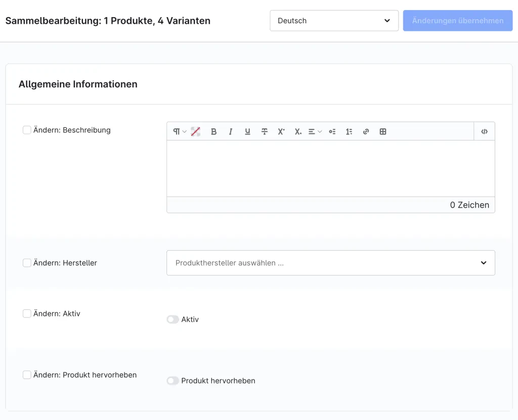Insert a table in the description

(383, 131)
